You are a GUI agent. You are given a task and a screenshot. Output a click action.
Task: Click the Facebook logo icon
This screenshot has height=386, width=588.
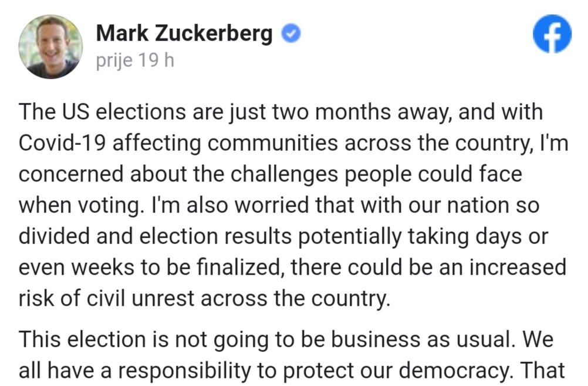coord(552,33)
